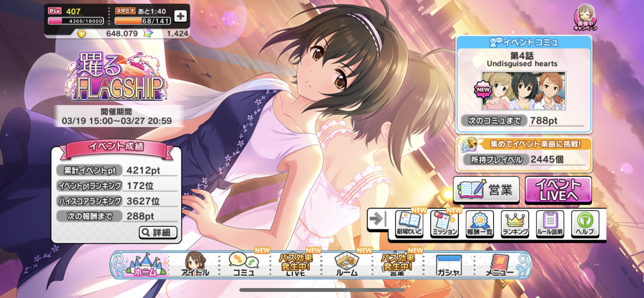Open the ルール説明 rules icon
The image size is (644, 298).
(x=550, y=224)
